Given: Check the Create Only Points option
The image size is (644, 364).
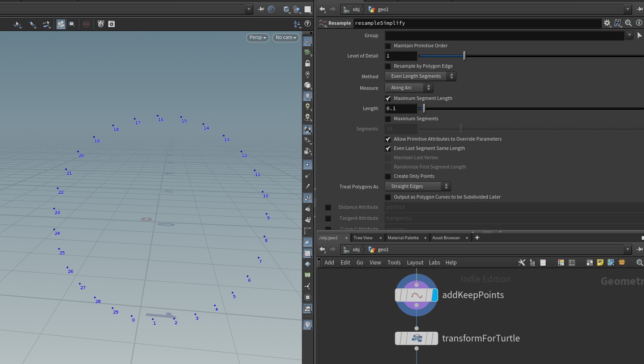Looking at the screenshot, I should [388, 176].
